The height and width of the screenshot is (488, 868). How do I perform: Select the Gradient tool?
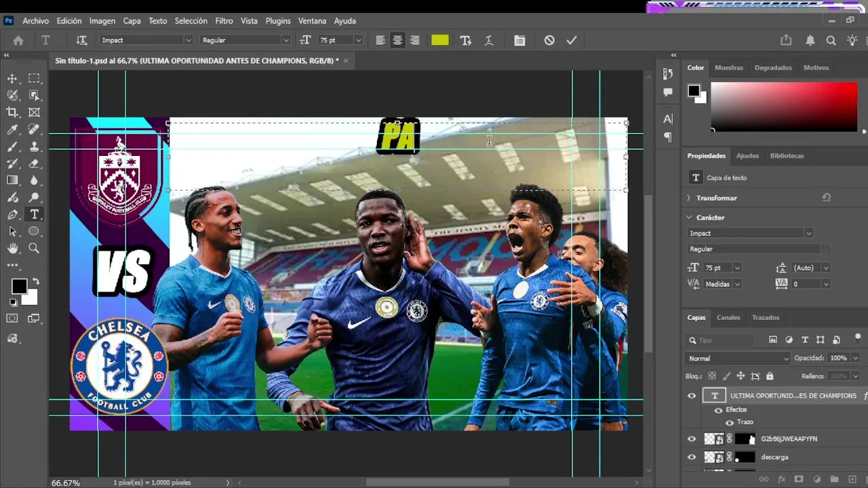(x=12, y=180)
